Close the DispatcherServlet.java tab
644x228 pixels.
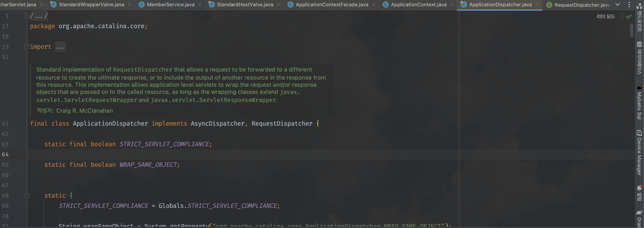click(x=42, y=4)
